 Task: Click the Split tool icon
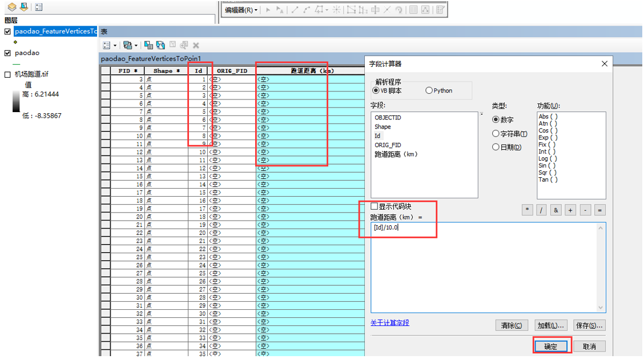387,10
